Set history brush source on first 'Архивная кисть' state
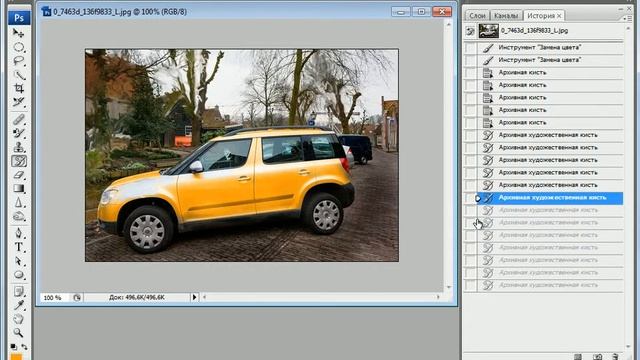Screen dimensions: 640x360 click(x=471, y=73)
